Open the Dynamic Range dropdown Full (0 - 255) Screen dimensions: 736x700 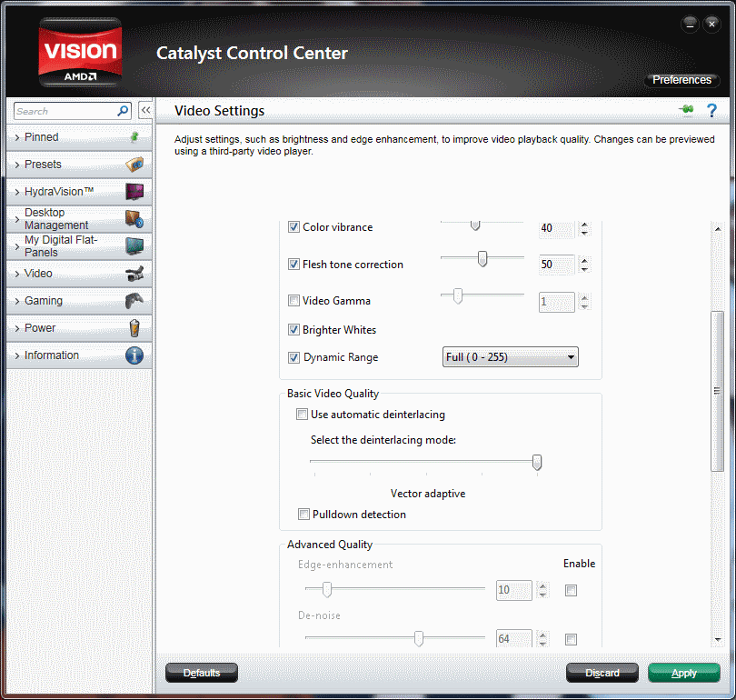pos(511,356)
